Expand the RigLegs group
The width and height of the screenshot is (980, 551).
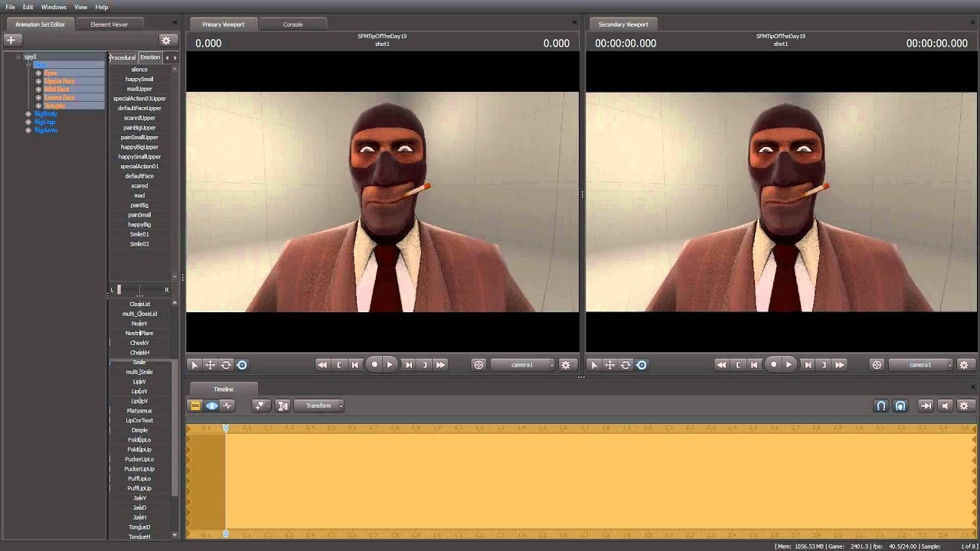tap(28, 122)
